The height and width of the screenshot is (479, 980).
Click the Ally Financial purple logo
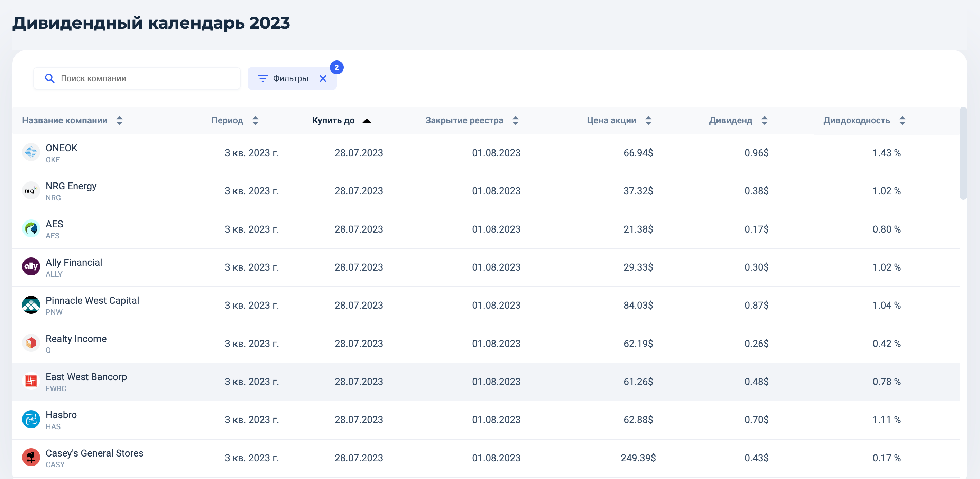tap(31, 266)
